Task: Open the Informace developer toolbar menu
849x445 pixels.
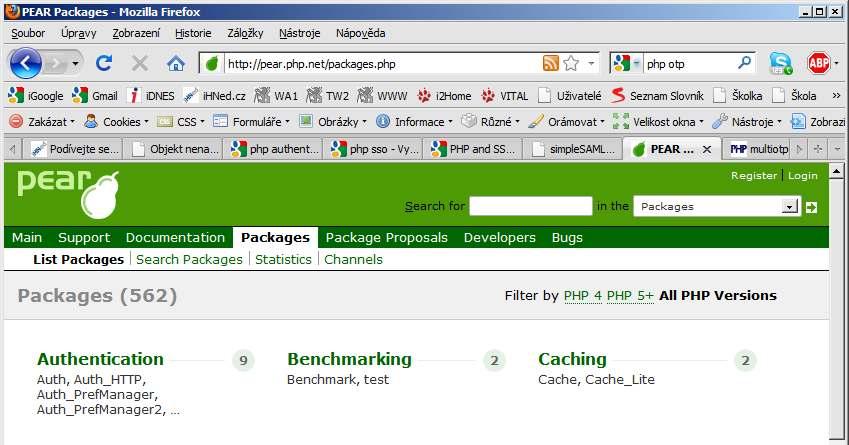Action: 414,122
